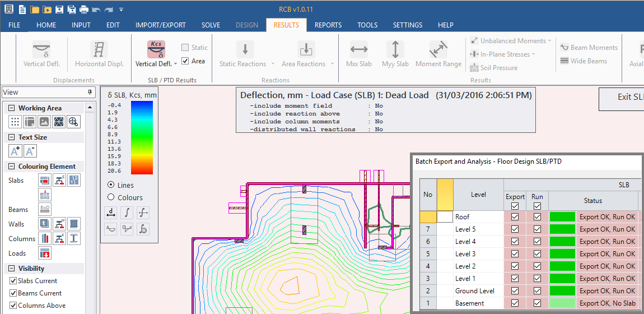
Task: Collapse the Working Area section
Action: (11, 108)
